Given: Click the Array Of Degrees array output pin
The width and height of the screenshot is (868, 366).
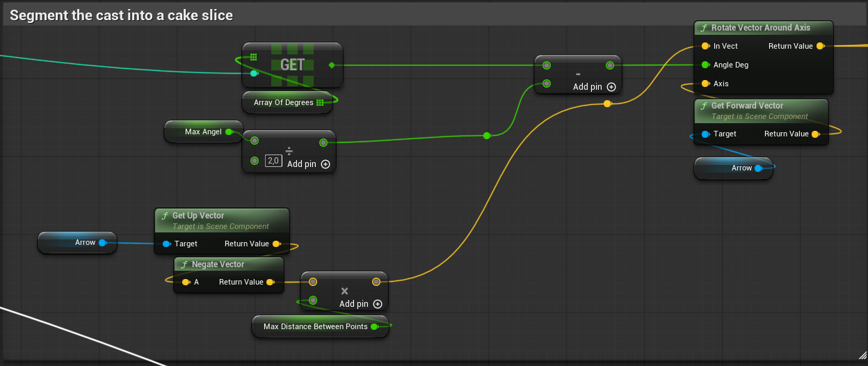Looking at the screenshot, I should coord(320,103).
